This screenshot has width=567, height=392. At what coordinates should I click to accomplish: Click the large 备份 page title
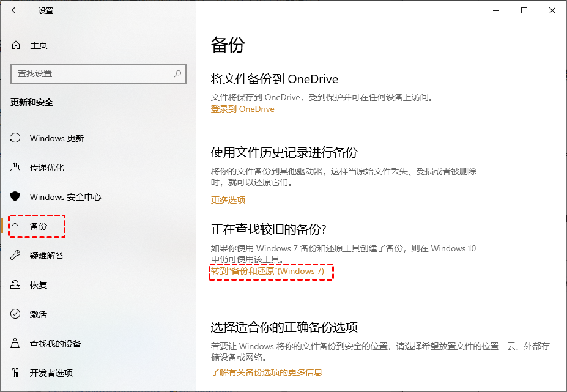(x=228, y=45)
